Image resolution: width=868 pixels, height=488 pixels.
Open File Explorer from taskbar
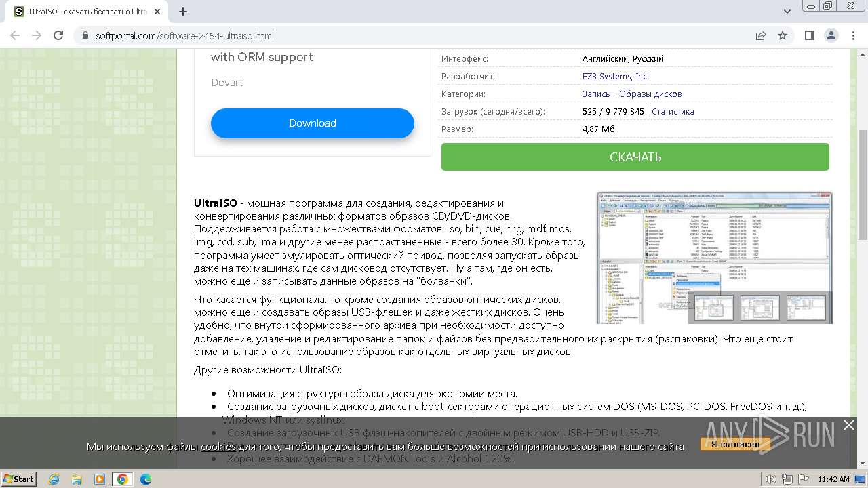coord(77,479)
